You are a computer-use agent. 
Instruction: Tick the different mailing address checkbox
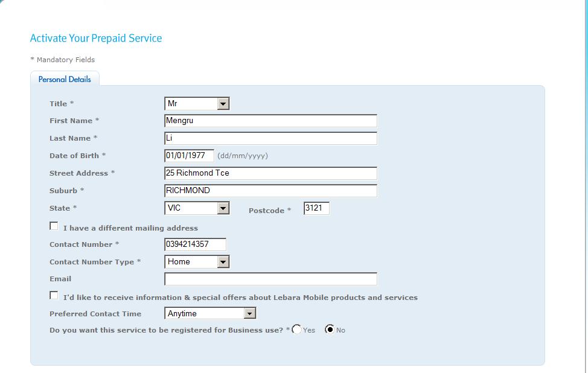click(x=54, y=226)
